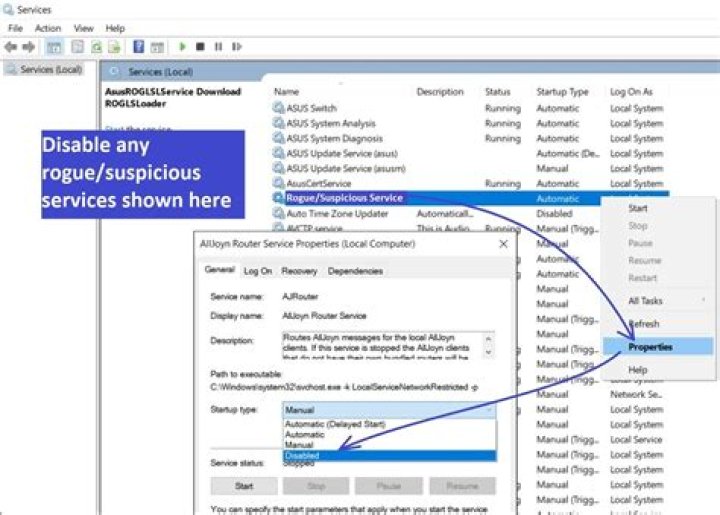Click the Forward arrow toolbar icon

tap(28, 47)
